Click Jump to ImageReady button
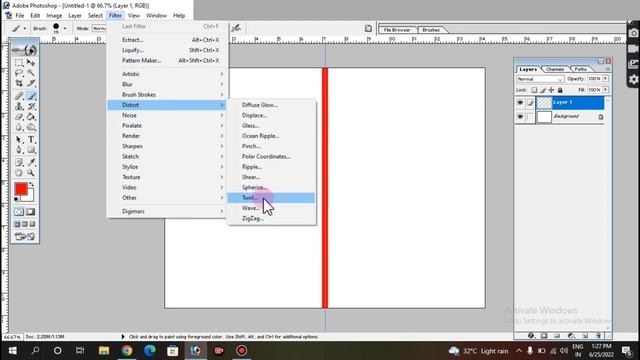The width and height of the screenshot is (640, 360). pos(25,236)
